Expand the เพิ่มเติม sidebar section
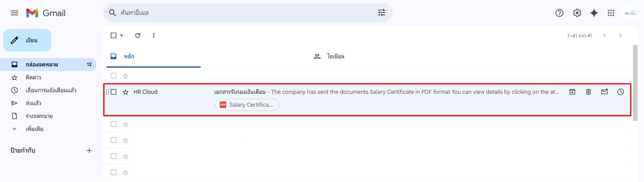Viewport: 644px width, 182px height. [34, 129]
